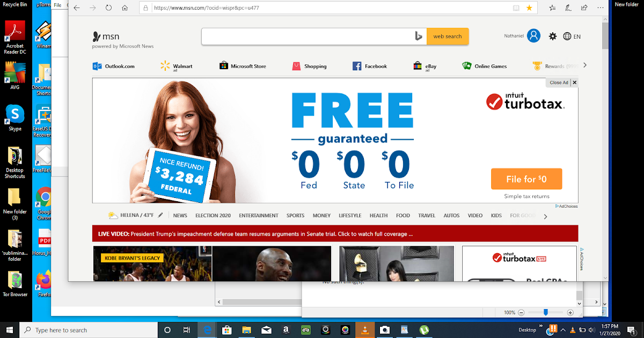Go back using the browser back arrow

(x=77, y=8)
